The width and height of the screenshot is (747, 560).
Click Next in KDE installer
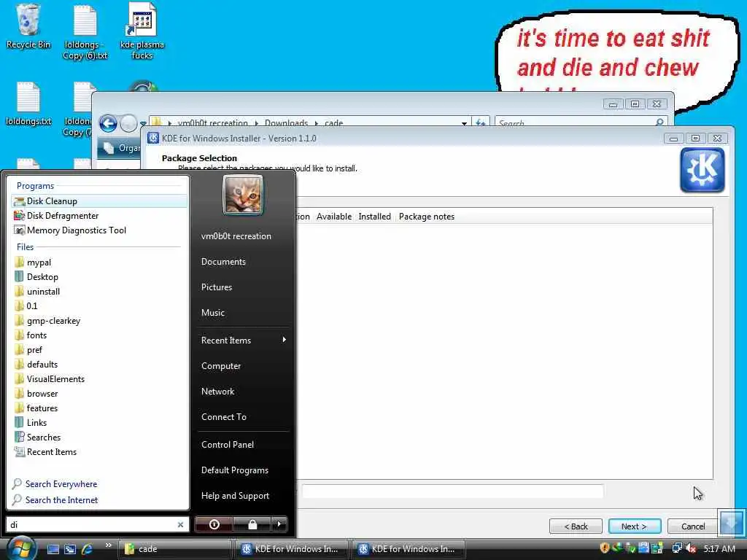(635, 526)
